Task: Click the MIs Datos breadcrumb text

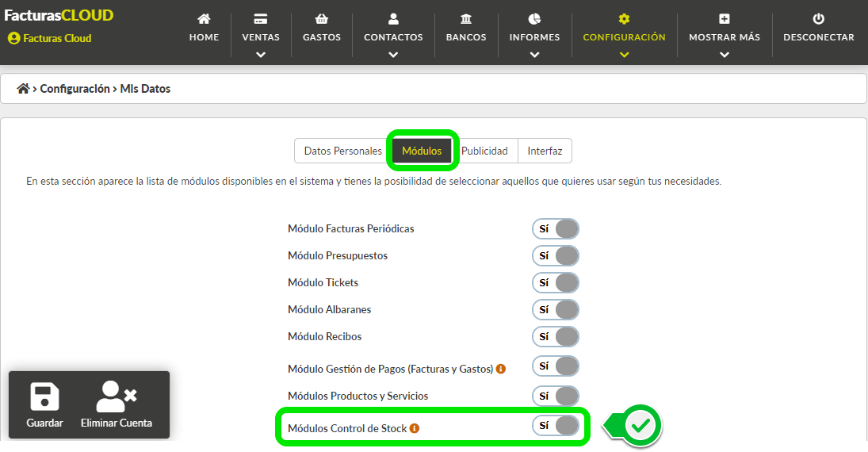Action: pos(145,89)
